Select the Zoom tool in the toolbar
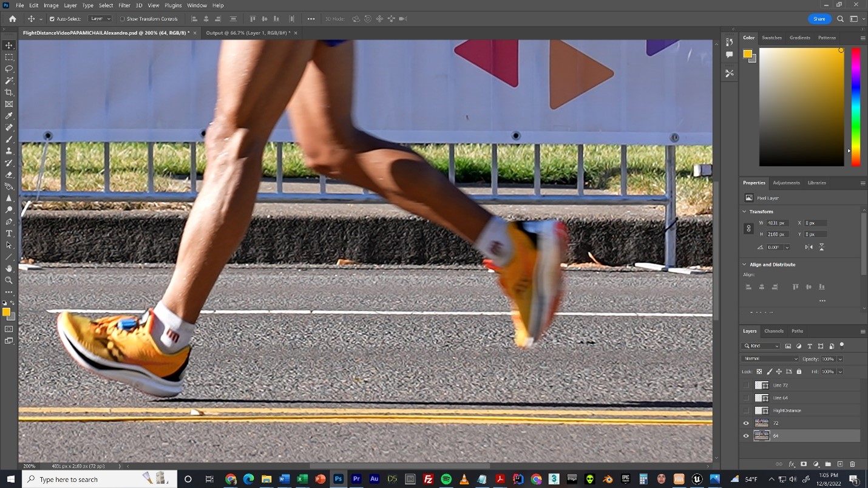This screenshot has height=488, width=868. (9, 280)
